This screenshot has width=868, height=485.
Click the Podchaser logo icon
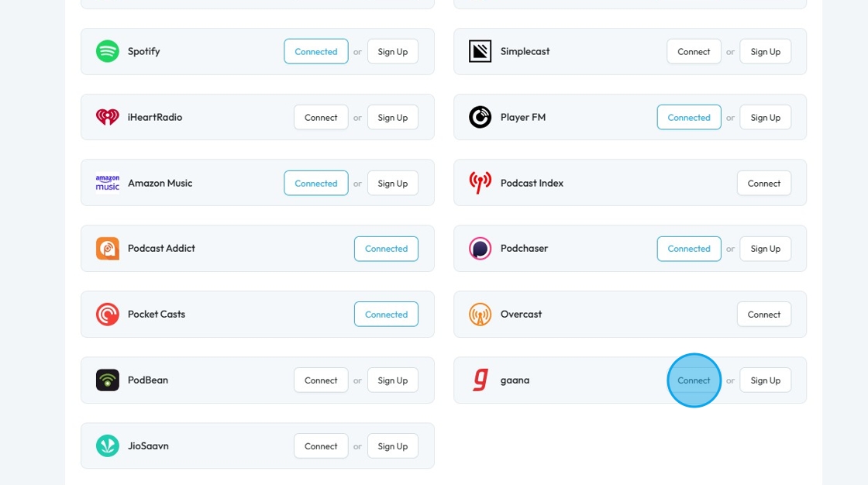480,249
